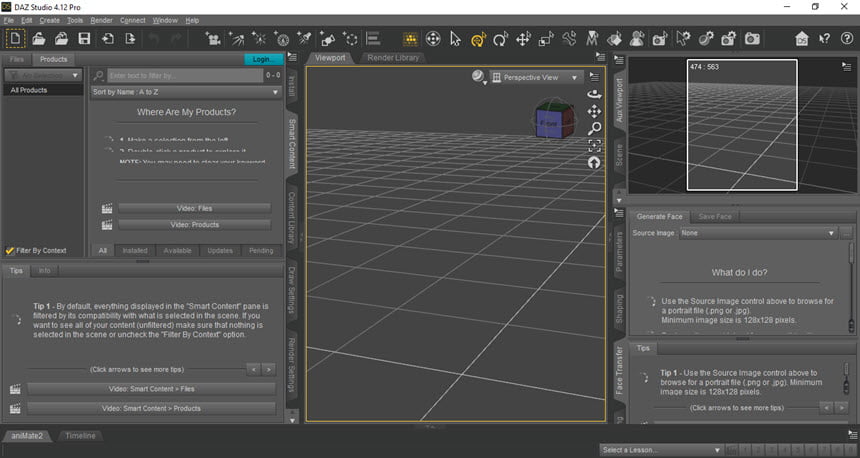860x458 pixels.
Task: Open the Render menu
Action: pyautogui.click(x=101, y=20)
